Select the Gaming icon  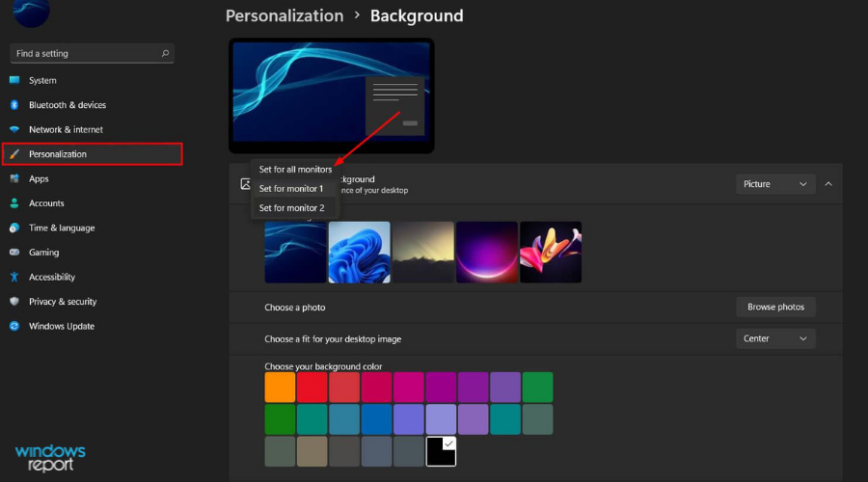[x=14, y=253]
